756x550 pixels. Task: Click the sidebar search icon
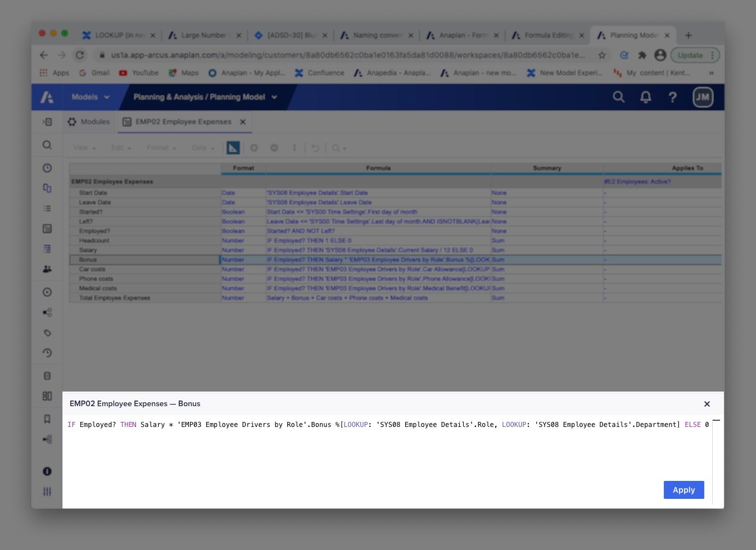click(x=47, y=146)
